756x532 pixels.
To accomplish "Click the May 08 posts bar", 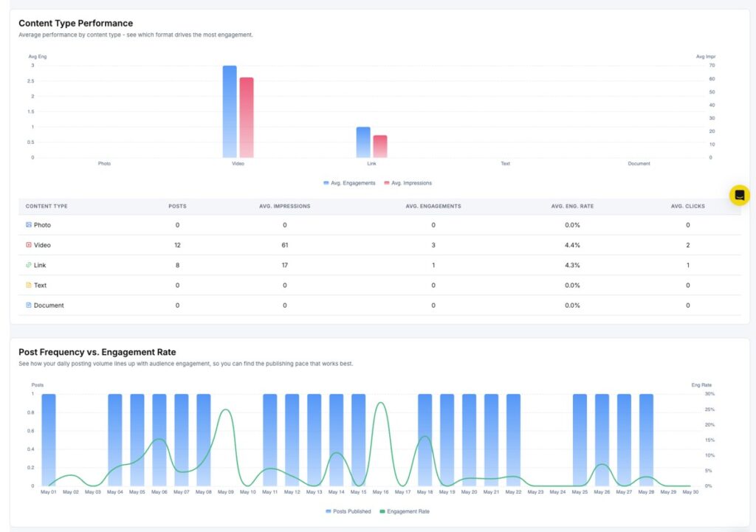I will [204, 440].
